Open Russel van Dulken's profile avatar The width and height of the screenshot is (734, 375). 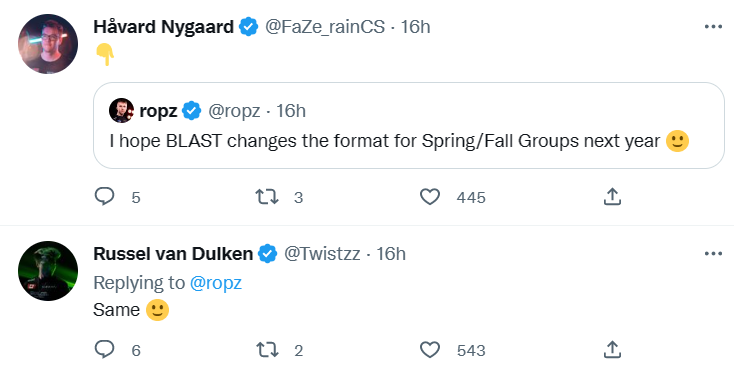48,271
